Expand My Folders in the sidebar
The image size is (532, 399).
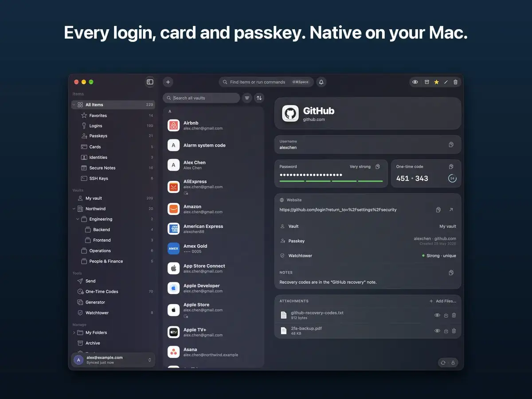(x=74, y=332)
